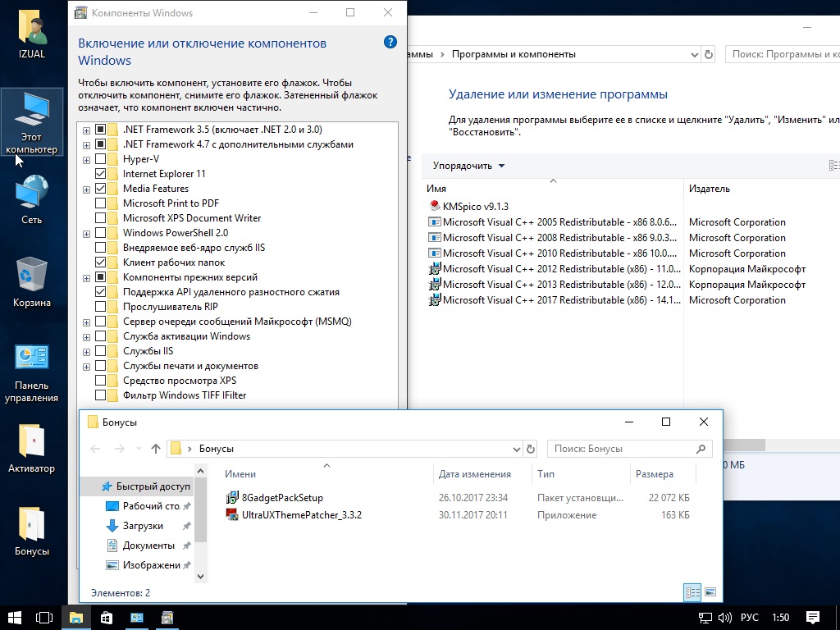Expand the Media Features node
The width and height of the screenshot is (840, 630).
click(x=86, y=189)
